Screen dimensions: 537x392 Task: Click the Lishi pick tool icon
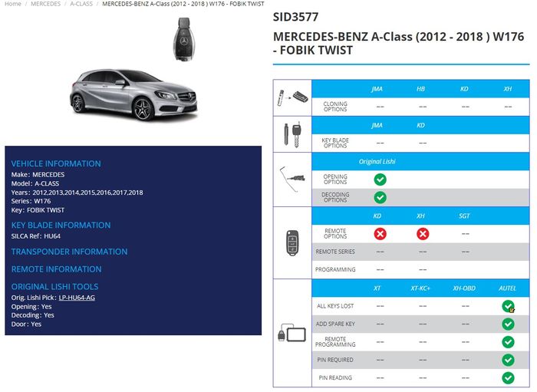click(292, 179)
